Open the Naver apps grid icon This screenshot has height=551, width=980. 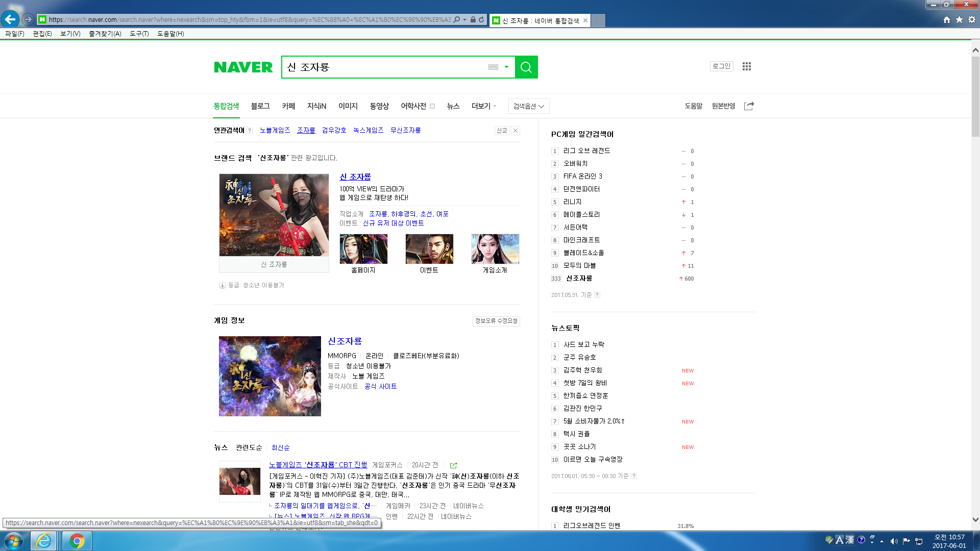tap(747, 66)
